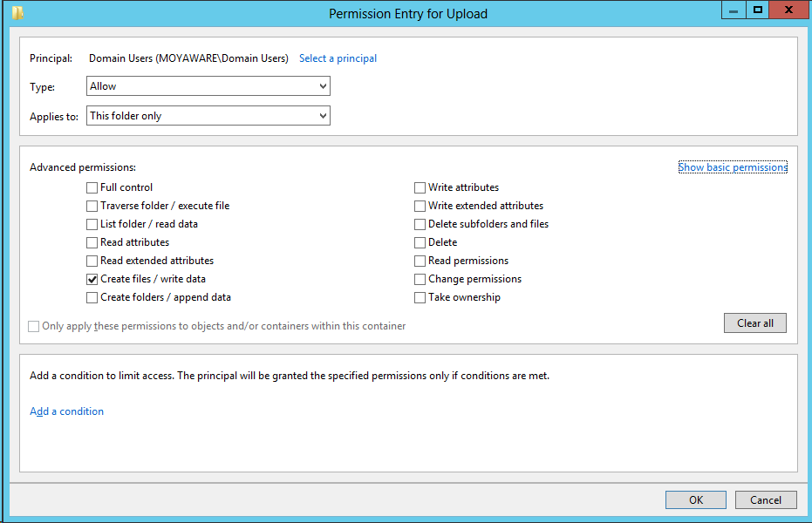Screen dimensions: 812x523
Task: Enable Read extended attributes
Action: click(x=92, y=261)
